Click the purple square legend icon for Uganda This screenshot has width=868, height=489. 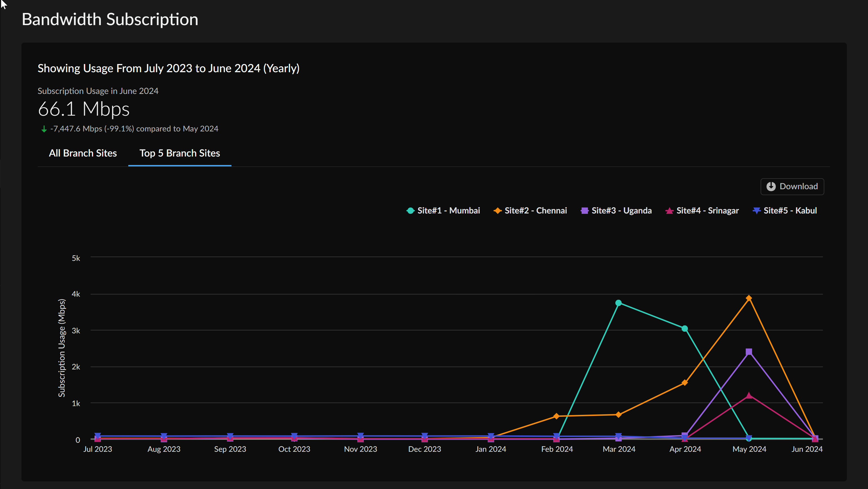(x=584, y=211)
